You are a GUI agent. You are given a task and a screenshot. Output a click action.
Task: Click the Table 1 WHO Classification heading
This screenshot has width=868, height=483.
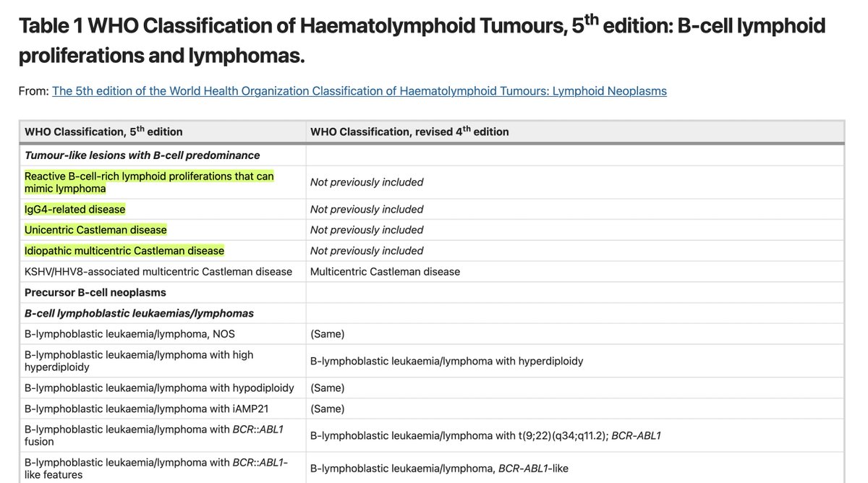coord(422,40)
